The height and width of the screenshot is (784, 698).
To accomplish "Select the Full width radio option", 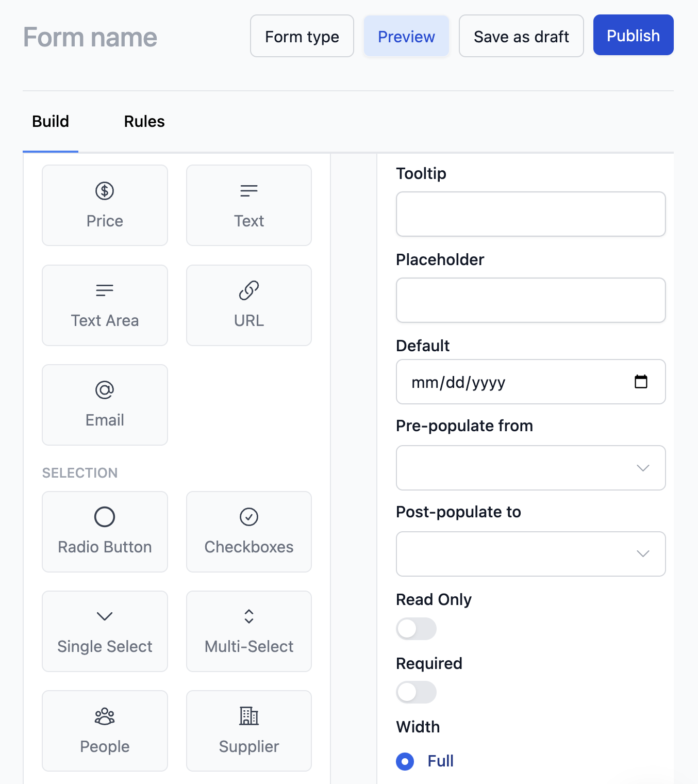I will (405, 761).
